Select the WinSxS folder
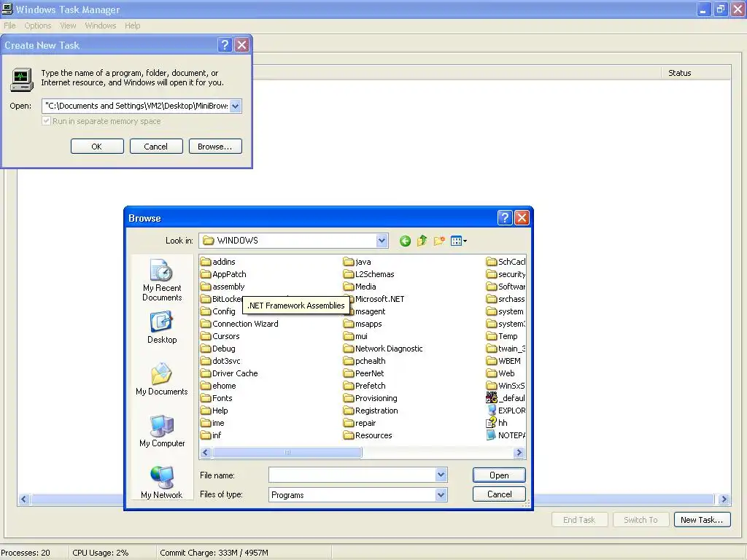Screen dimensions: 747x560 click(x=506, y=386)
